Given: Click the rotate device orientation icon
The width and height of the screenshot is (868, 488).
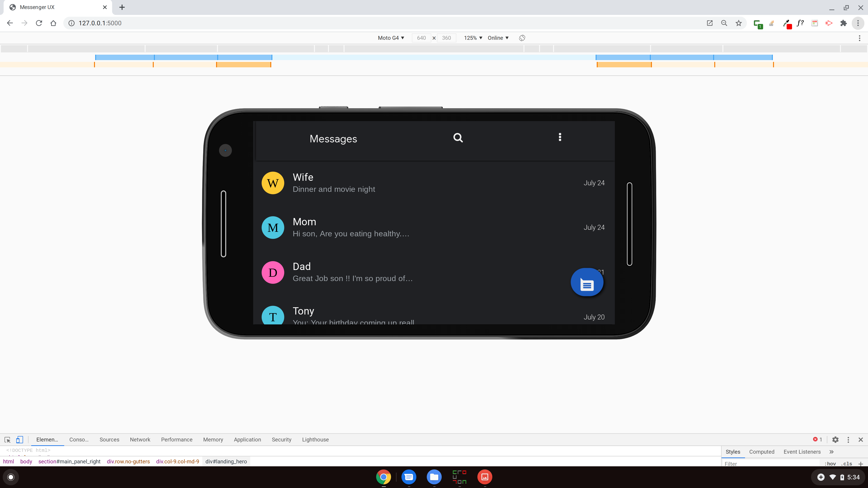Looking at the screenshot, I should (x=522, y=38).
